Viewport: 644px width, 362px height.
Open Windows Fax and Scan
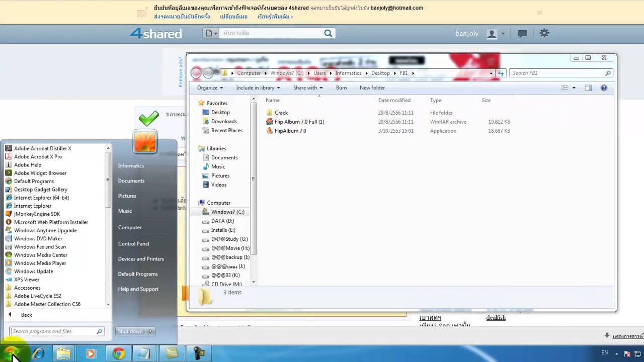pyautogui.click(x=40, y=247)
